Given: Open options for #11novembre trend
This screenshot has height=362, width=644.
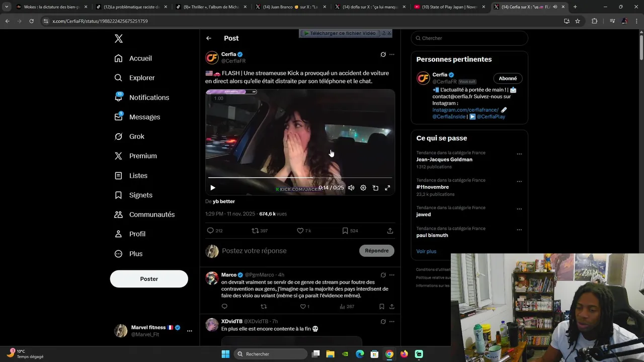Looking at the screenshot, I should click(x=519, y=182).
